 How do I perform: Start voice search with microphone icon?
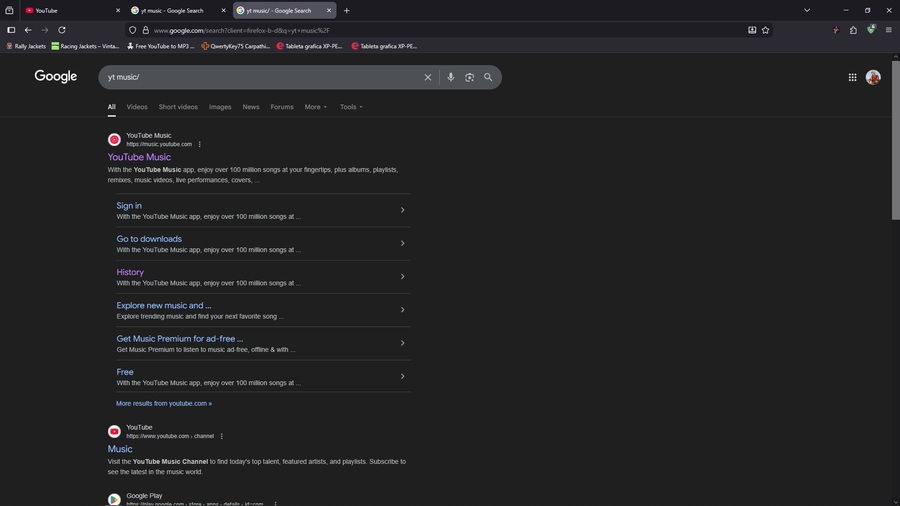click(451, 77)
